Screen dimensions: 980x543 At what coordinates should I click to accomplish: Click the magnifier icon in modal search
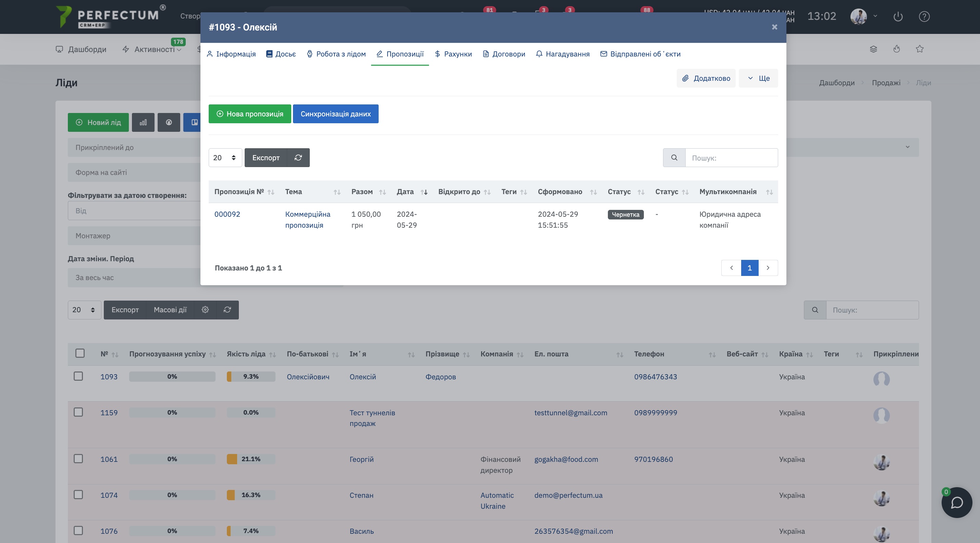(674, 158)
